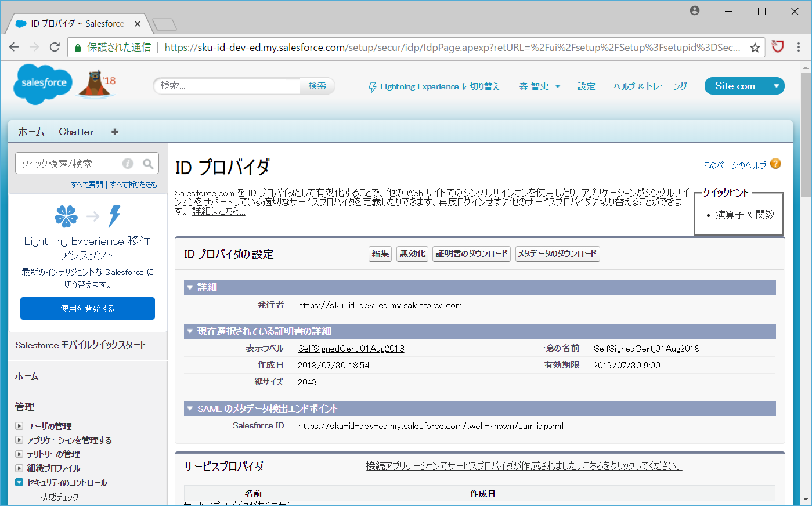Click the connected app service provider link
The width and height of the screenshot is (812, 506).
click(x=524, y=466)
